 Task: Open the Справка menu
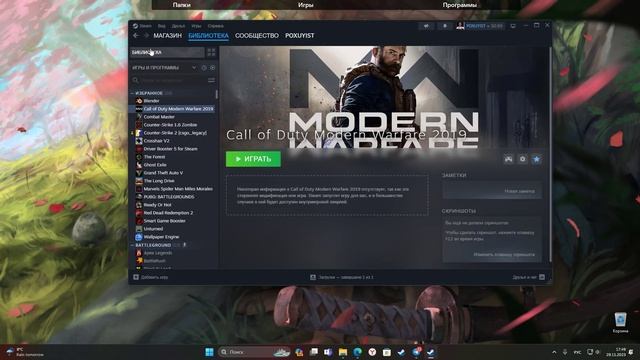pyautogui.click(x=216, y=26)
